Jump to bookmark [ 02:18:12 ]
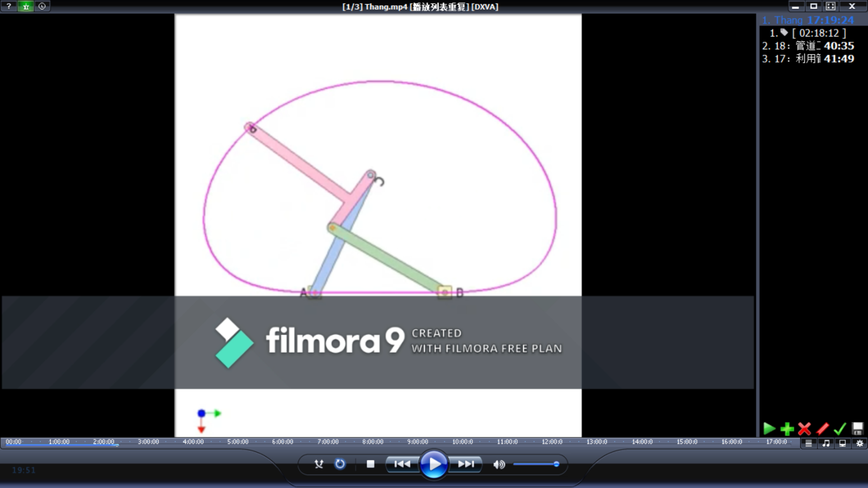The image size is (868, 488). click(x=819, y=33)
